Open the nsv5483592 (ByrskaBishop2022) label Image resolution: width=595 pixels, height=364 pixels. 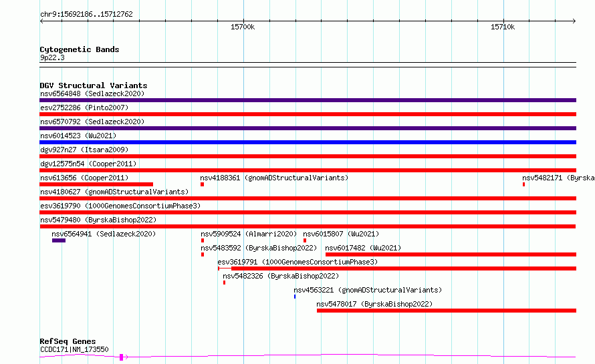pyautogui.click(x=259, y=248)
